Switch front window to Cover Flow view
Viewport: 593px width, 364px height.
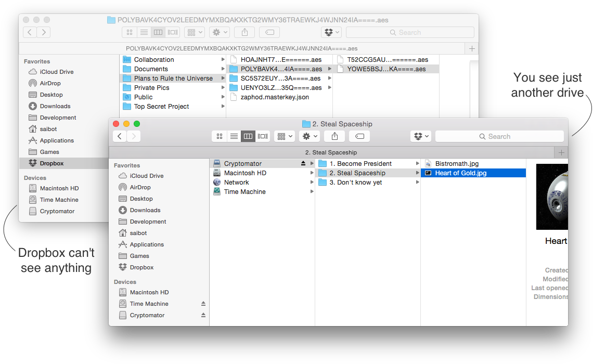click(x=263, y=136)
